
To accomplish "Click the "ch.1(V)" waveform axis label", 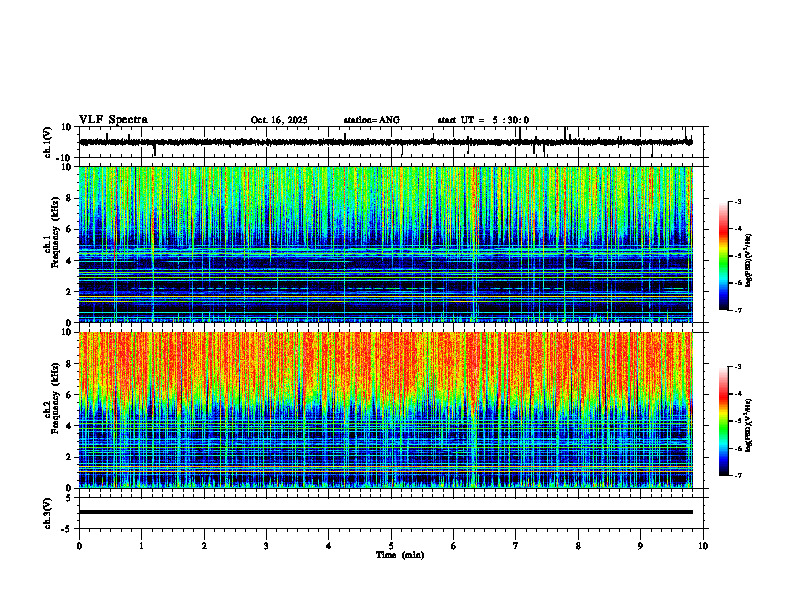I will click(48, 142).
